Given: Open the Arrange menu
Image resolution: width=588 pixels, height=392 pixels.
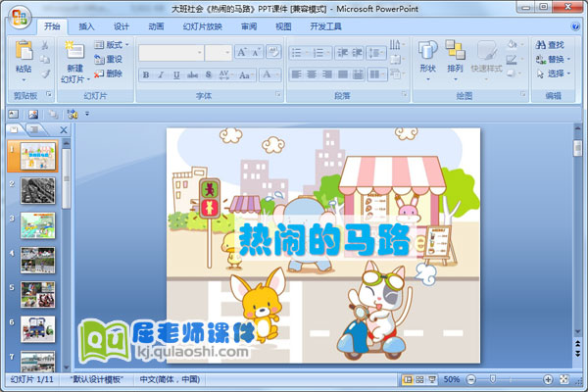Looking at the screenshot, I should point(456,60).
